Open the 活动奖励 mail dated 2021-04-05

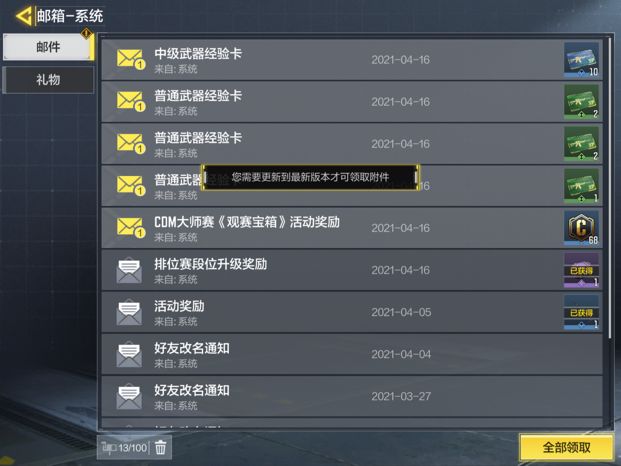pos(352,312)
